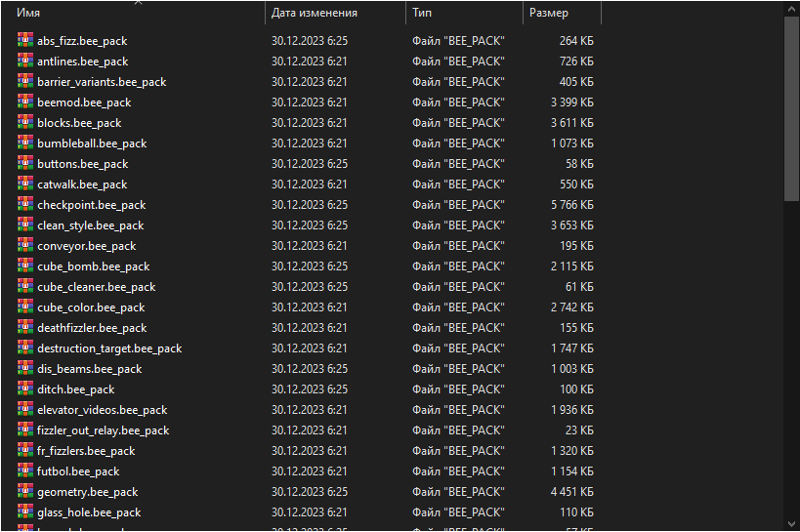The height and width of the screenshot is (532, 800).
Task: Select the icon next to beemod.bee_pack
Action: pos(25,102)
